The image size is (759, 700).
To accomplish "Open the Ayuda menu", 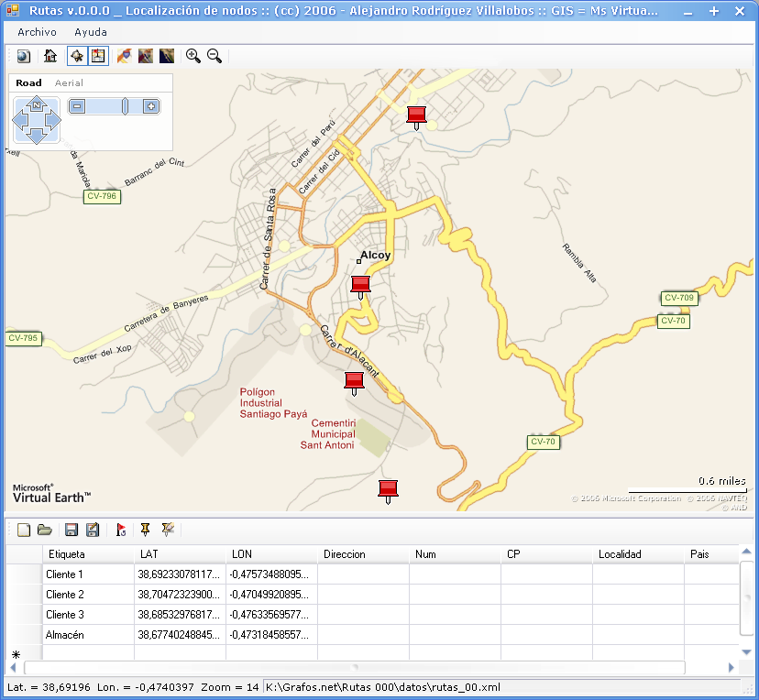I will pos(91,32).
